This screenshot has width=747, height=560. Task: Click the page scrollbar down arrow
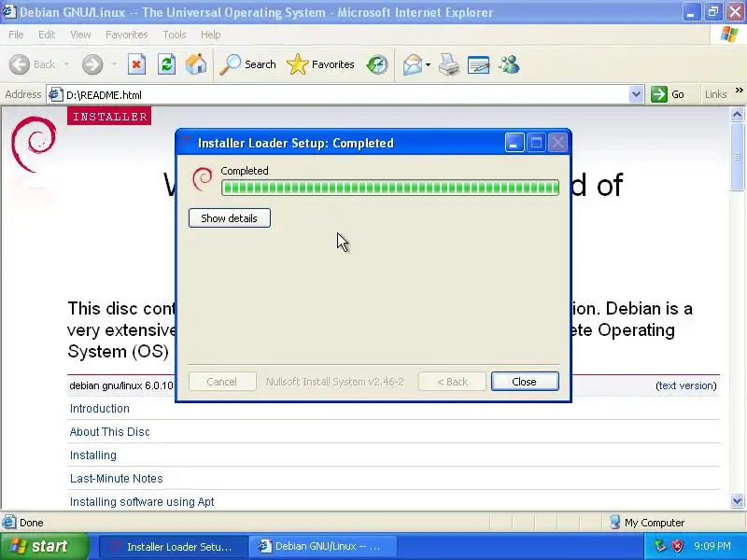737,500
